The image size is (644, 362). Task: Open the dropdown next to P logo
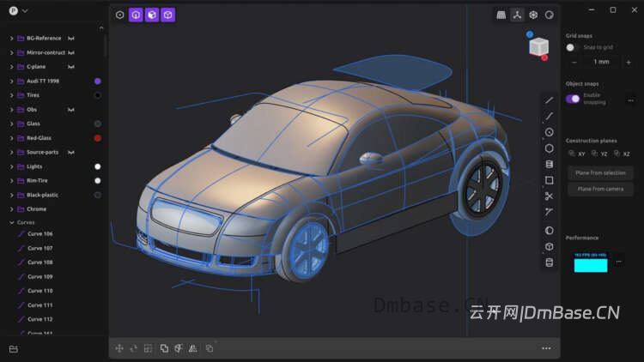point(25,10)
